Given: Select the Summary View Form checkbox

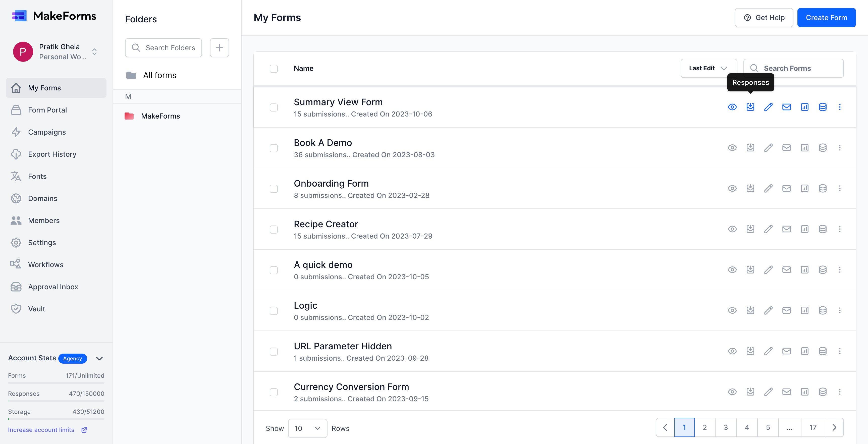Looking at the screenshot, I should click(x=274, y=107).
